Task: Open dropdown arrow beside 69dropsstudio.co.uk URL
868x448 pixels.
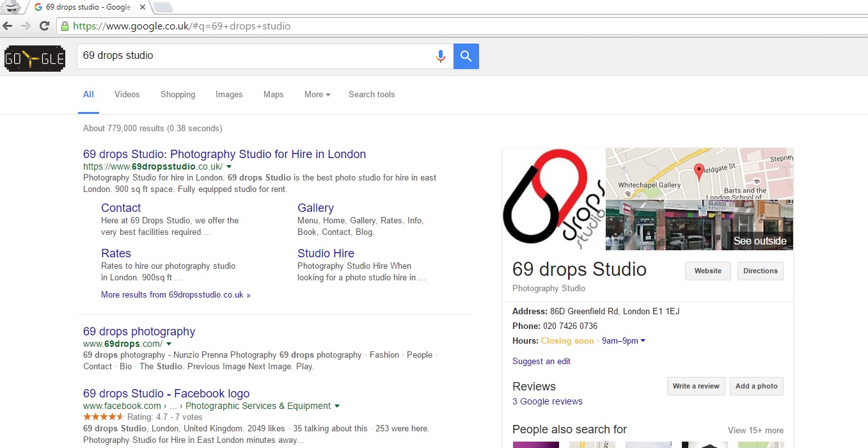Action: (229, 167)
